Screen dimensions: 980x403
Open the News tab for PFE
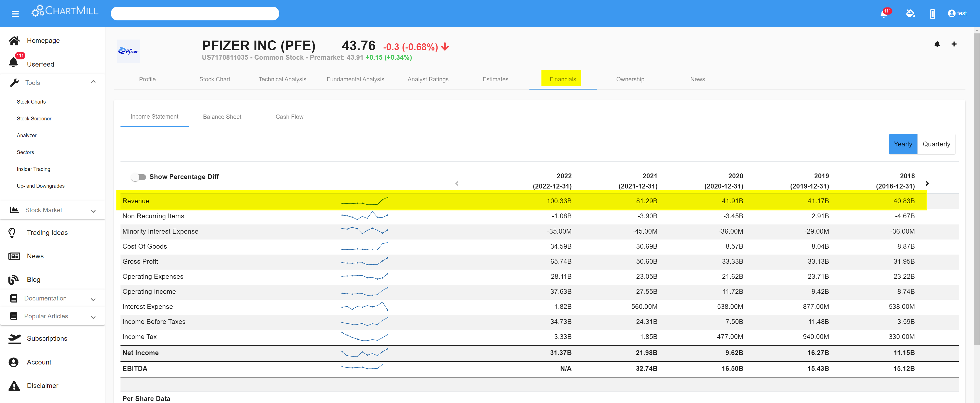pos(697,80)
